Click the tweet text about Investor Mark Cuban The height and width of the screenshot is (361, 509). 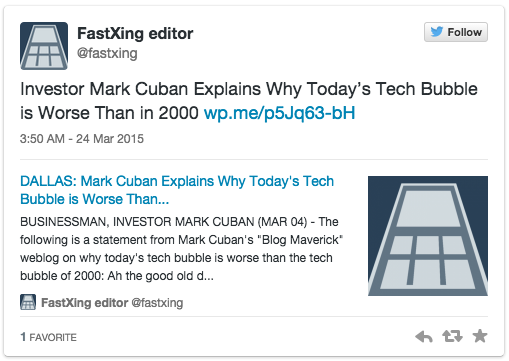249,101
